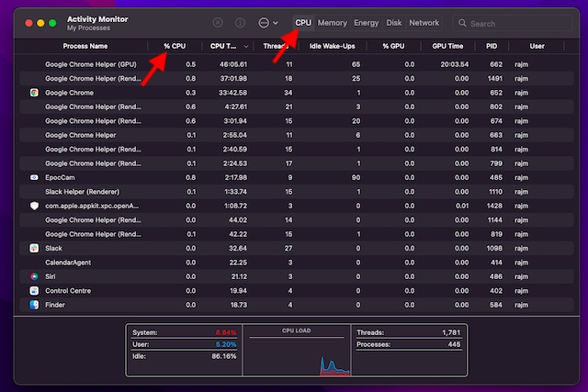Select the CalendarAgent row
Viewport: 588px width, 392px height.
pyautogui.click(x=296, y=263)
